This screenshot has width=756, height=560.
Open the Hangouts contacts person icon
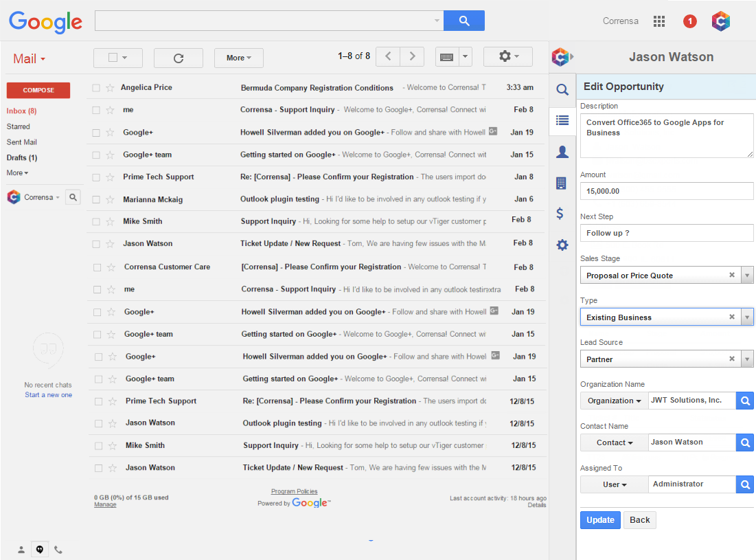(21, 550)
